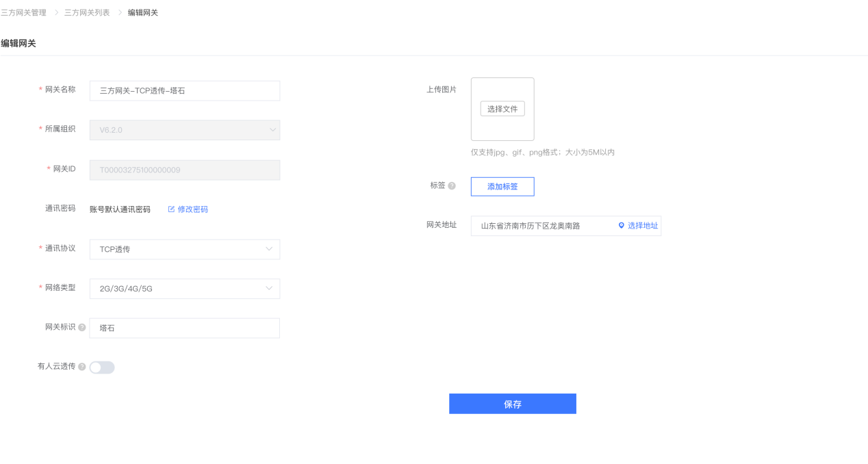The width and height of the screenshot is (868, 464).
Task: Toggle the 有人云透传 switch
Action: (102, 368)
